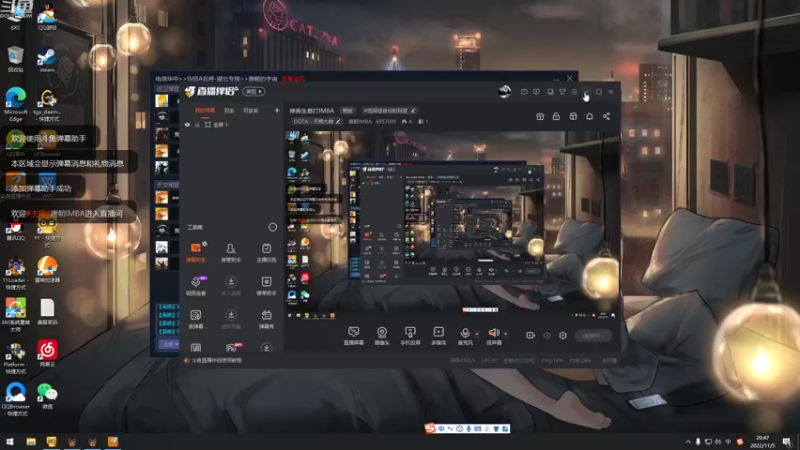
Task: Open the 网易云 music desktop icon
Action: 47,353
